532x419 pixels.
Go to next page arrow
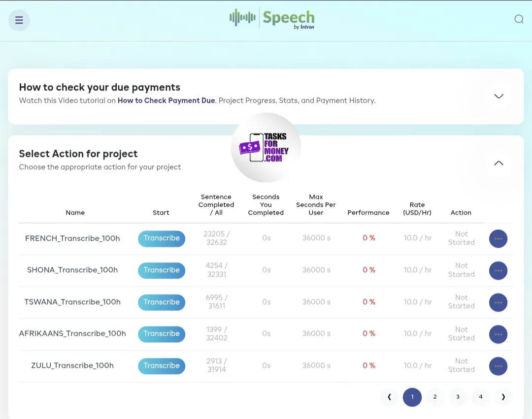(503, 397)
